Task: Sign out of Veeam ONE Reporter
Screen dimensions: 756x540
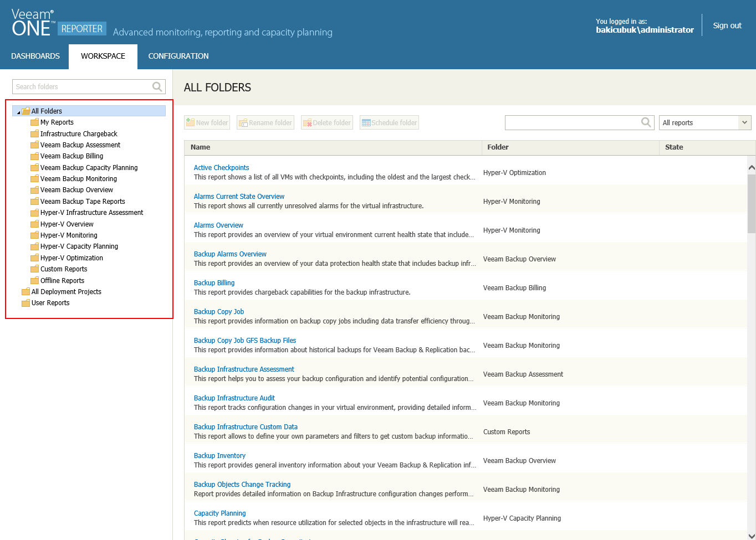Action: 727,25
